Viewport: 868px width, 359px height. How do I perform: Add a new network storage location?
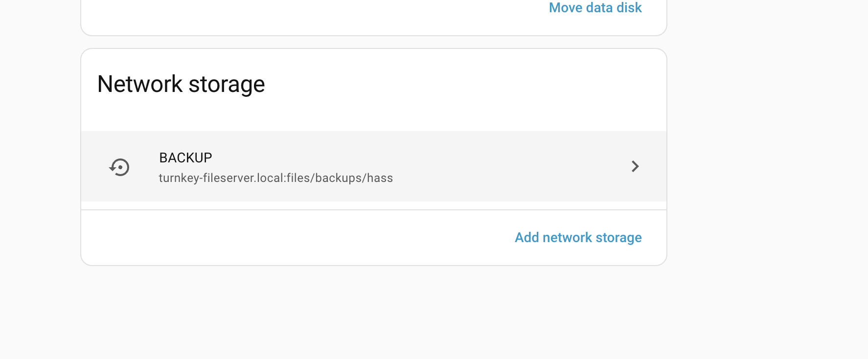tap(578, 238)
